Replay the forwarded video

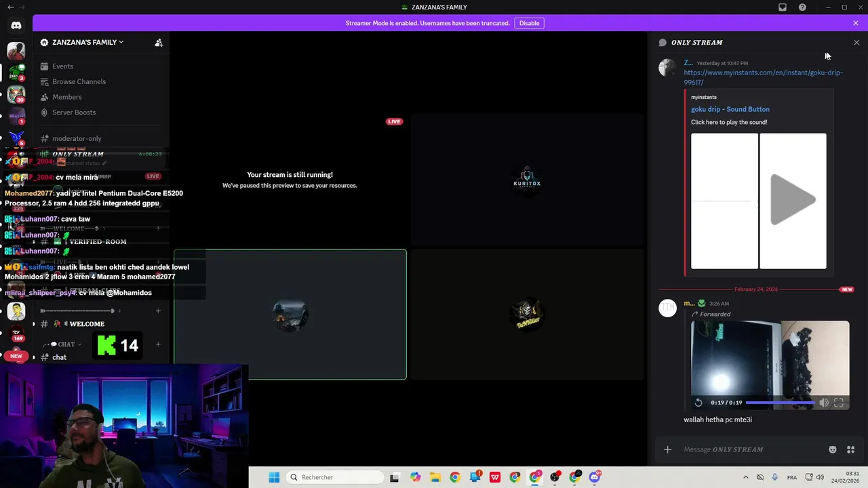point(698,403)
